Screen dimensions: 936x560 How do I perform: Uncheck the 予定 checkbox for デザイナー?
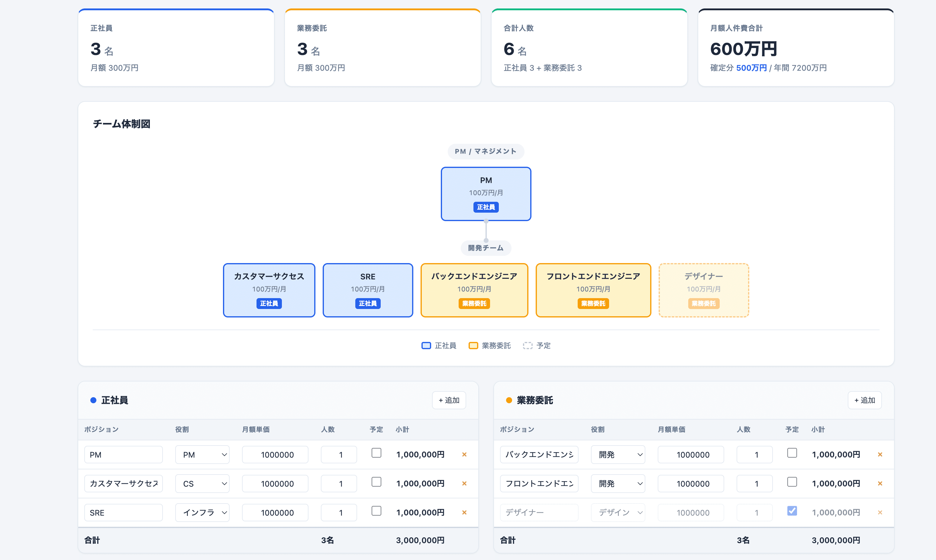(x=792, y=511)
